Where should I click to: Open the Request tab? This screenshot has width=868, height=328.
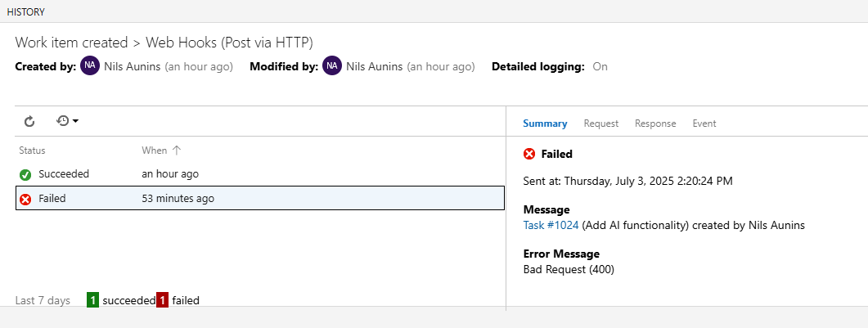pyautogui.click(x=600, y=124)
